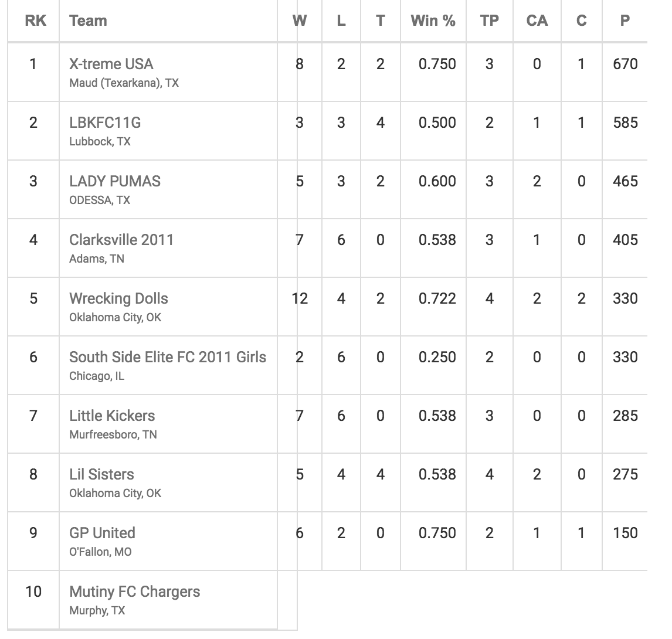Sort by the L losses column header
This screenshot has width=672, height=639.
click(x=341, y=21)
